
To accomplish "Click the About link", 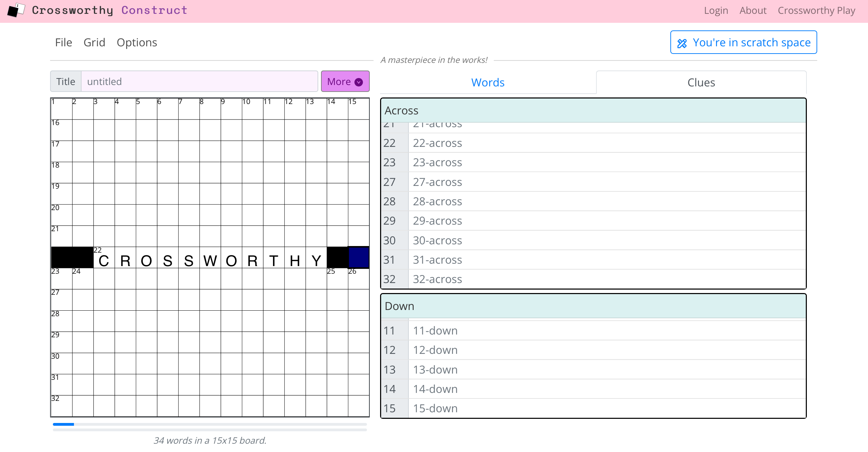I will coord(753,10).
